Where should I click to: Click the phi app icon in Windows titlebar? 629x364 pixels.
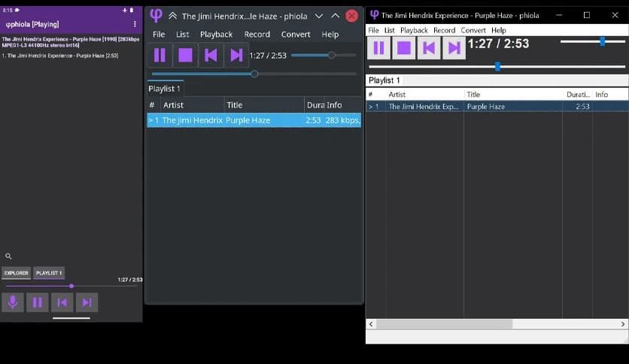click(374, 15)
